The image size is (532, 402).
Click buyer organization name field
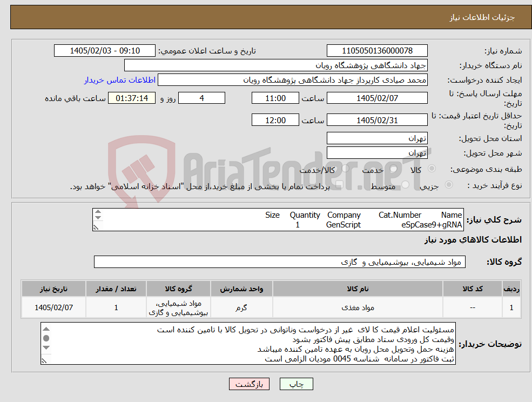pos(276,65)
